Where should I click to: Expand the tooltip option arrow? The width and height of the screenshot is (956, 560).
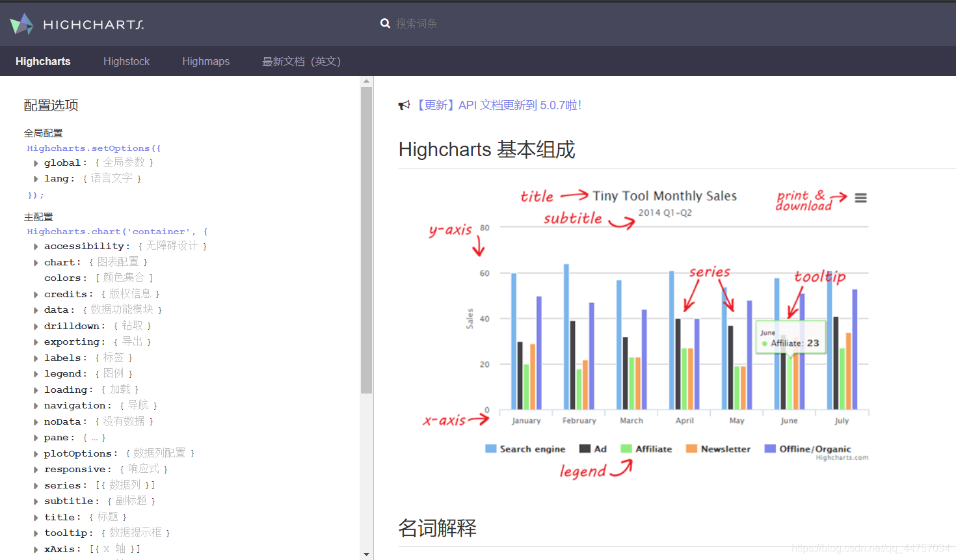click(36, 533)
